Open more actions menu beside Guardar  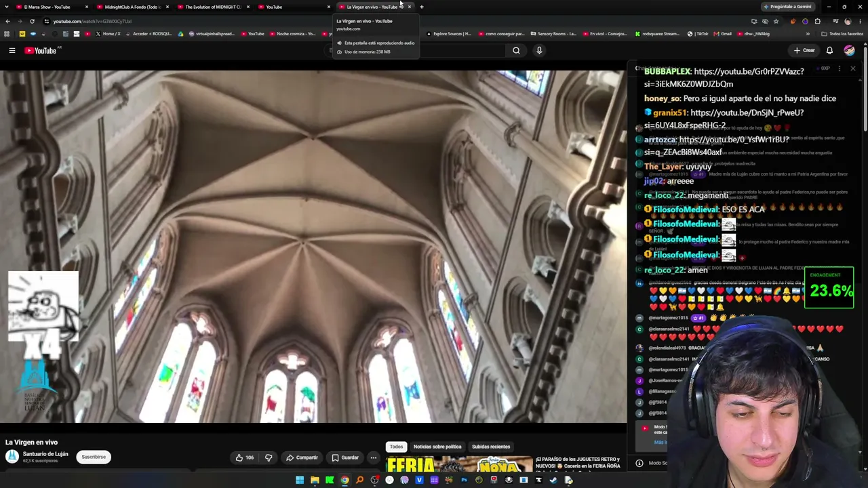coord(373,457)
